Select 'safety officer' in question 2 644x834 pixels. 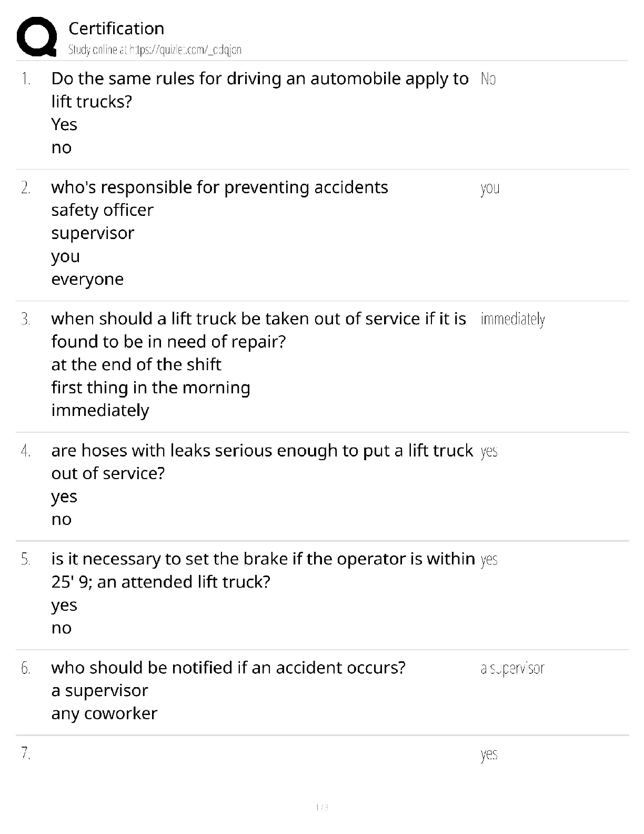pyautogui.click(x=102, y=210)
